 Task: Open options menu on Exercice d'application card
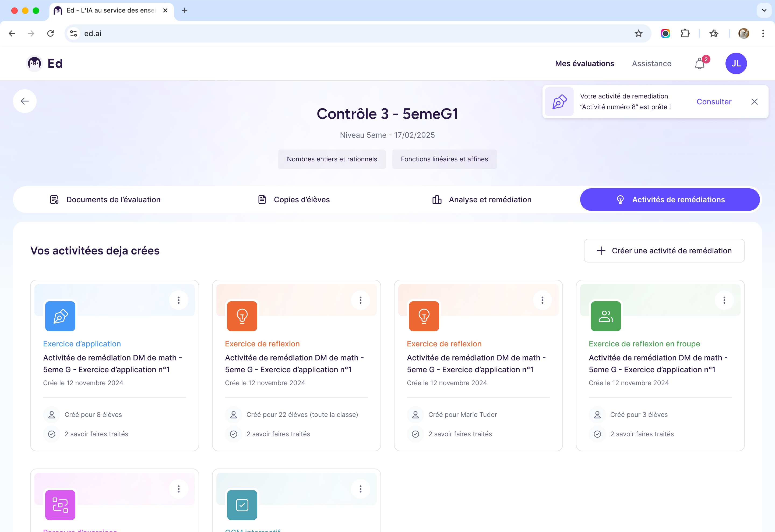coord(179,300)
